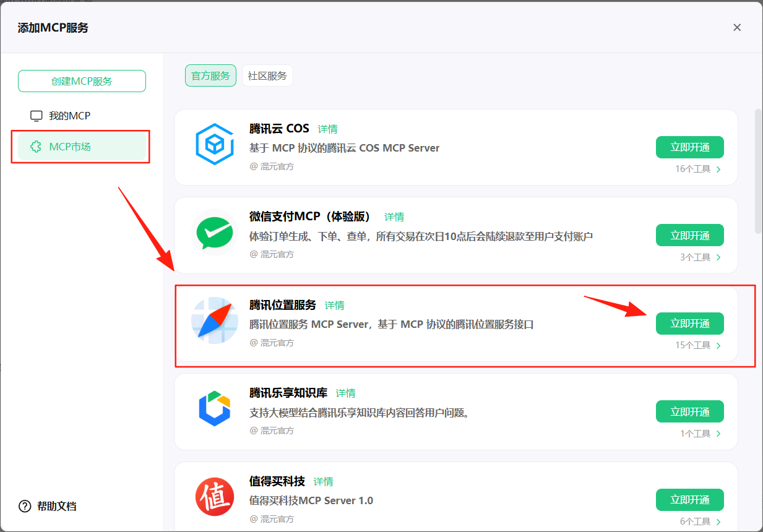Click the monitor icon beside 我的MCP
The image size is (763, 532).
37,116
